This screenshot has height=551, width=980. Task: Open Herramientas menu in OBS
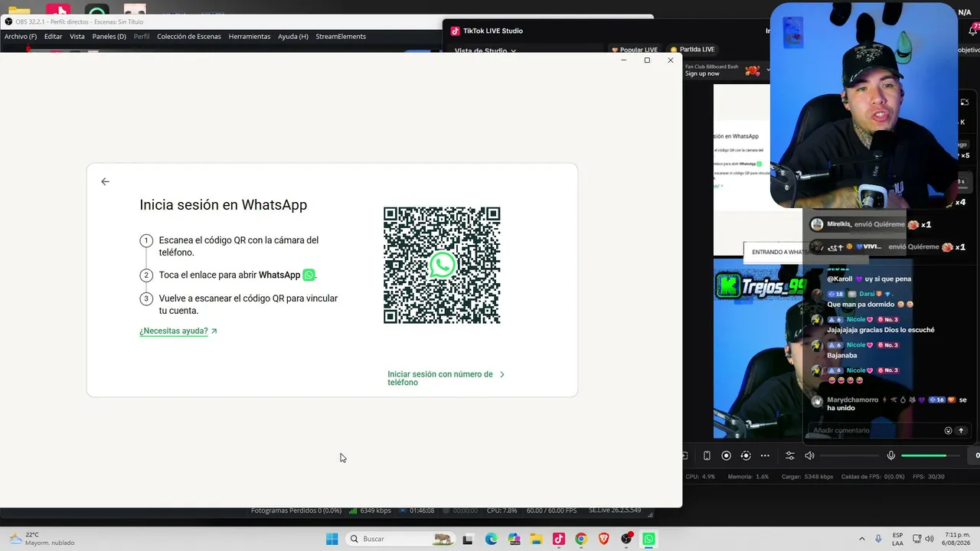pos(250,36)
